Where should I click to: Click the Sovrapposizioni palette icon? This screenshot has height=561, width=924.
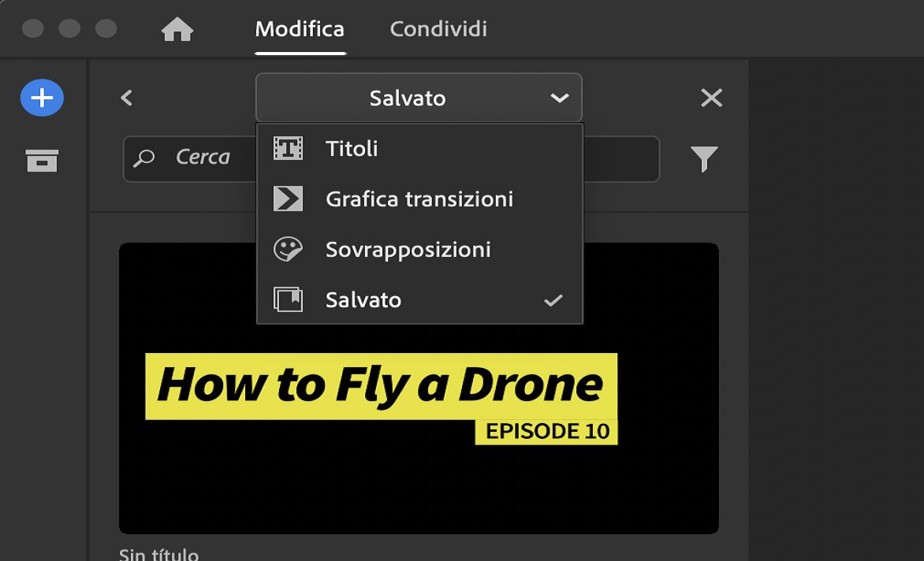pos(289,250)
